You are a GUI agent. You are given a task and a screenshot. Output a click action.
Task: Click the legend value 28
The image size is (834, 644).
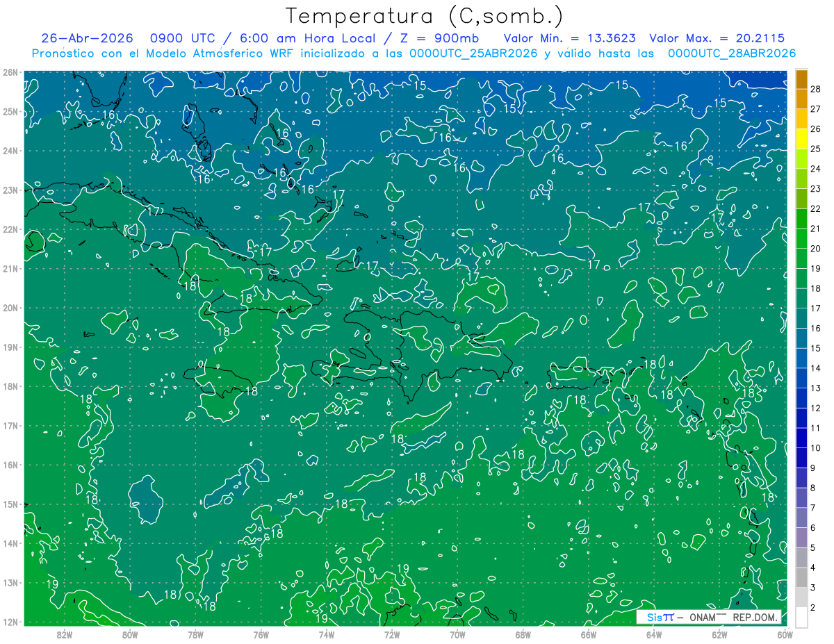[x=816, y=88]
